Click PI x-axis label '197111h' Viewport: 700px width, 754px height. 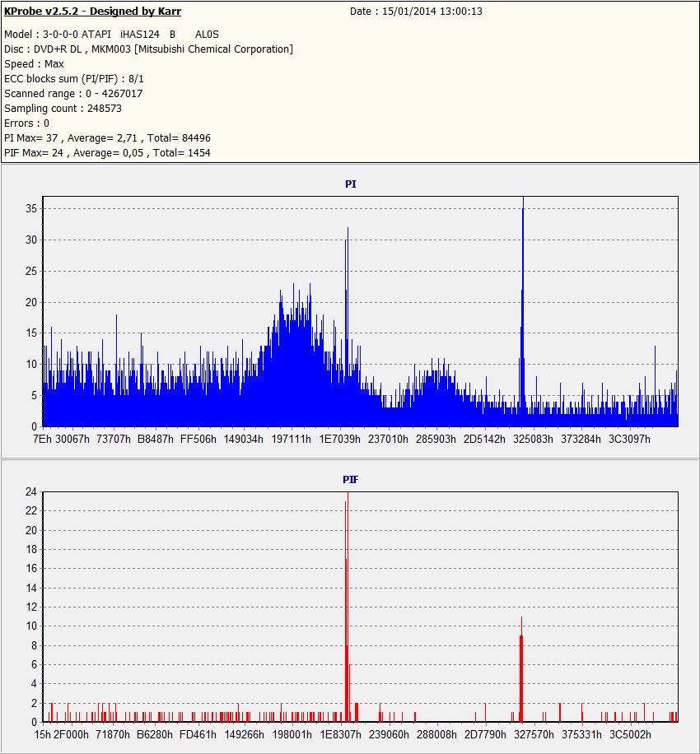[291, 439]
